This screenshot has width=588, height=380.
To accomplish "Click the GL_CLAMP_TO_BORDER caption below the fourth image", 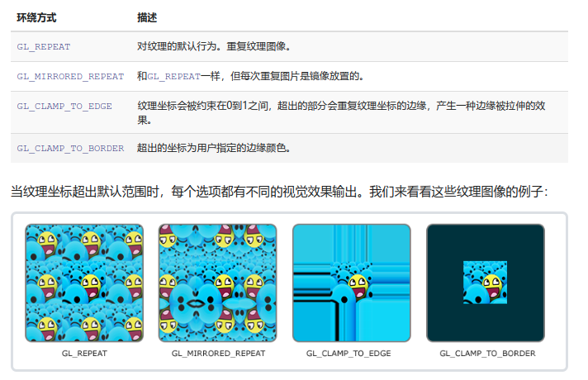I will [487, 354].
